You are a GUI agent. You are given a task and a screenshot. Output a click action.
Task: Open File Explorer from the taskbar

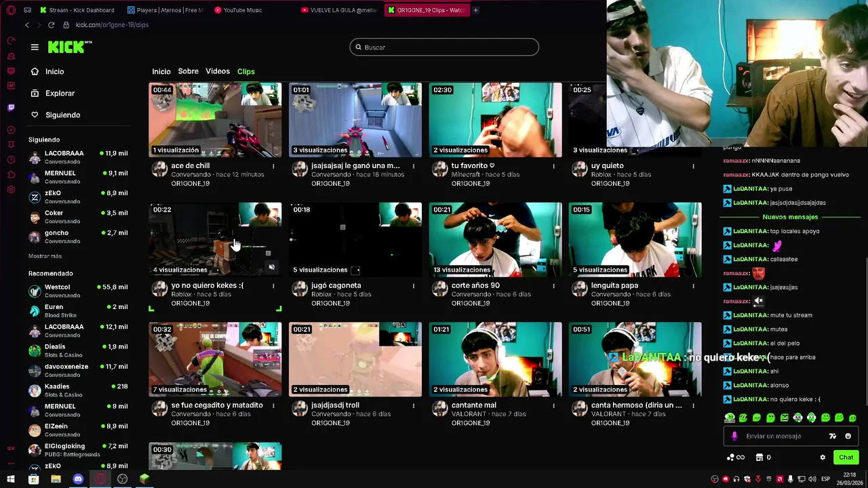pyautogui.click(x=56, y=479)
